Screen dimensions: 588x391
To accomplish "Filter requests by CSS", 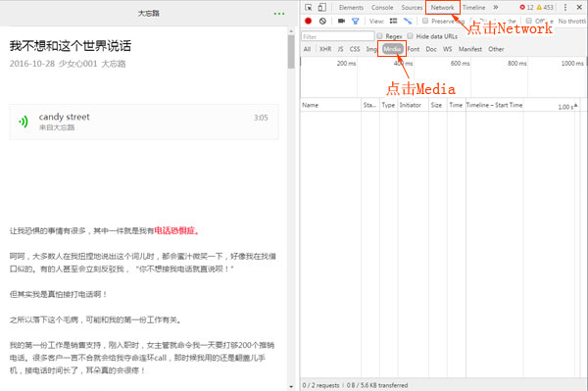I will point(355,49).
